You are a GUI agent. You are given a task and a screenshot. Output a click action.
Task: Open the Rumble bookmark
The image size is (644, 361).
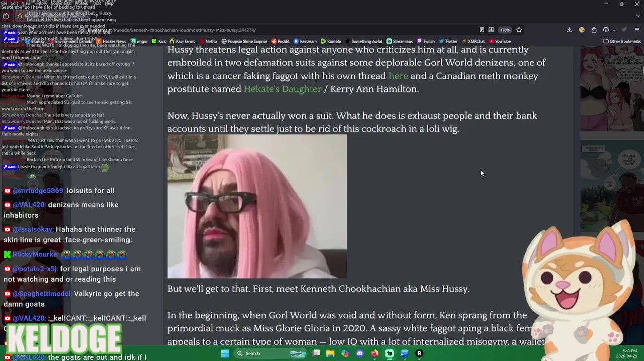point(331,41)
